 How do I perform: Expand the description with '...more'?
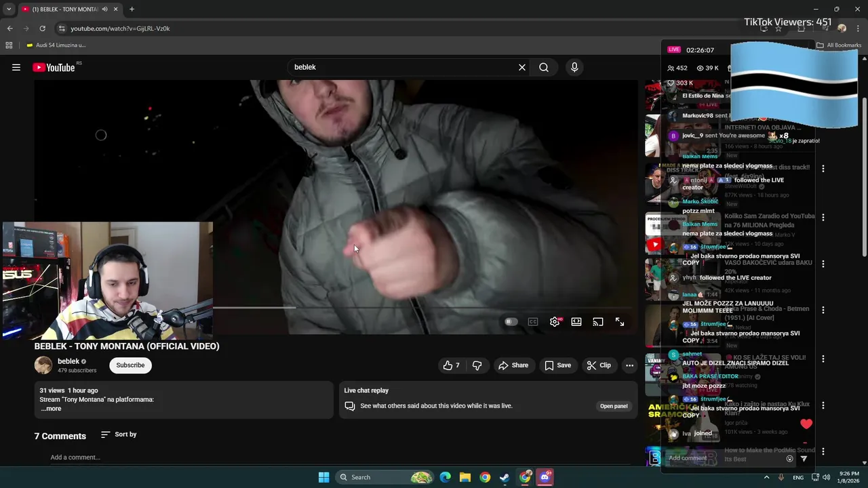(x=51, y=409)
